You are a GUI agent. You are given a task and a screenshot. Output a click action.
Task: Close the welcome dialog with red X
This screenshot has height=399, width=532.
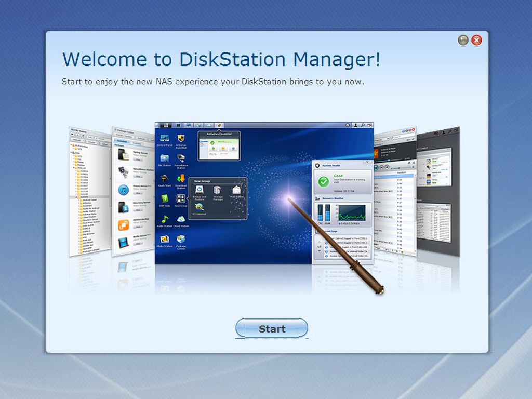[x=477, y=41]
